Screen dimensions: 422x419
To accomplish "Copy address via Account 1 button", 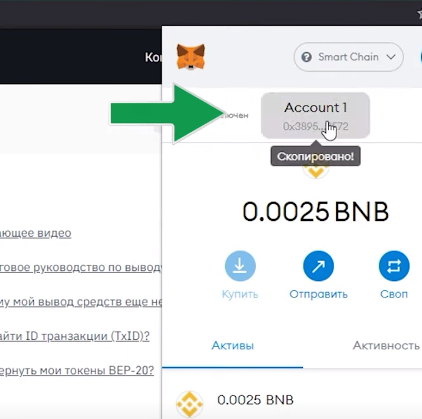I will (x=315, y=116).
